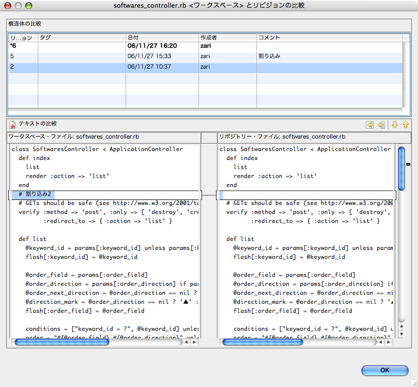Select revision 5 row
The image size is (418, 387).
coord(205,56)
